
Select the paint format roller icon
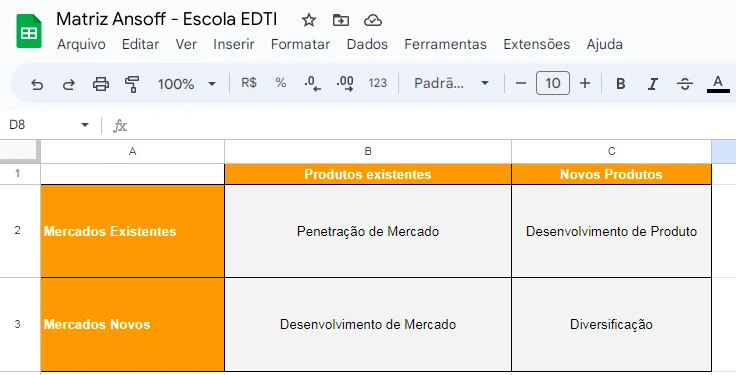pyautogui.click(x=132, y=84)
